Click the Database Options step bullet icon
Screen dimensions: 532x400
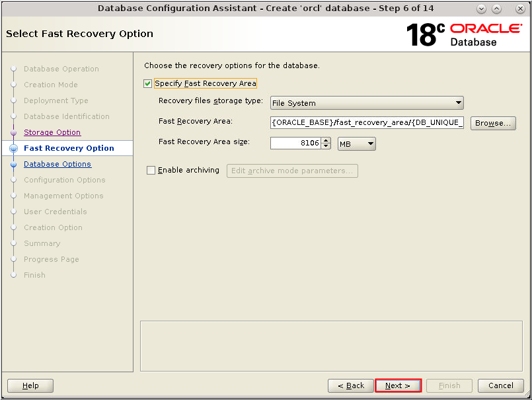[14, 165]
